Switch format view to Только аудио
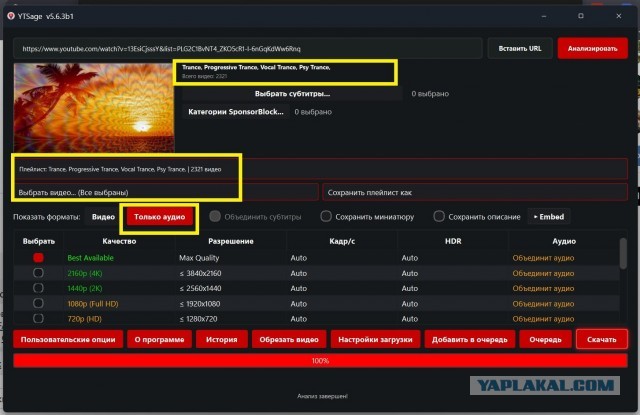 pos(160,217)
